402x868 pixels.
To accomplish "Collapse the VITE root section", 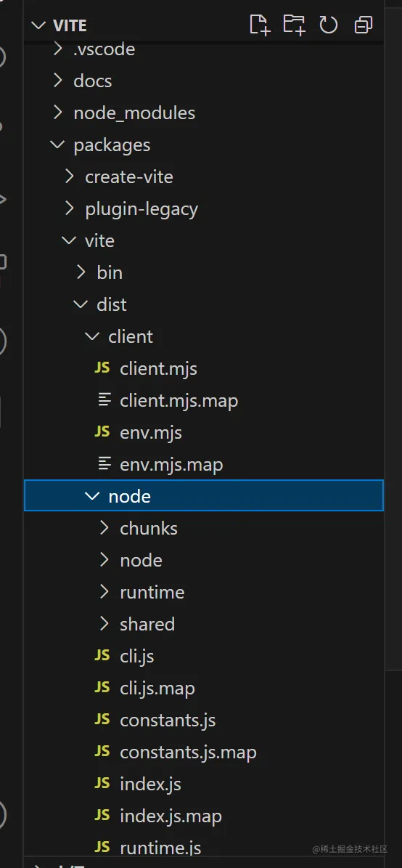I will coord(38,25).
